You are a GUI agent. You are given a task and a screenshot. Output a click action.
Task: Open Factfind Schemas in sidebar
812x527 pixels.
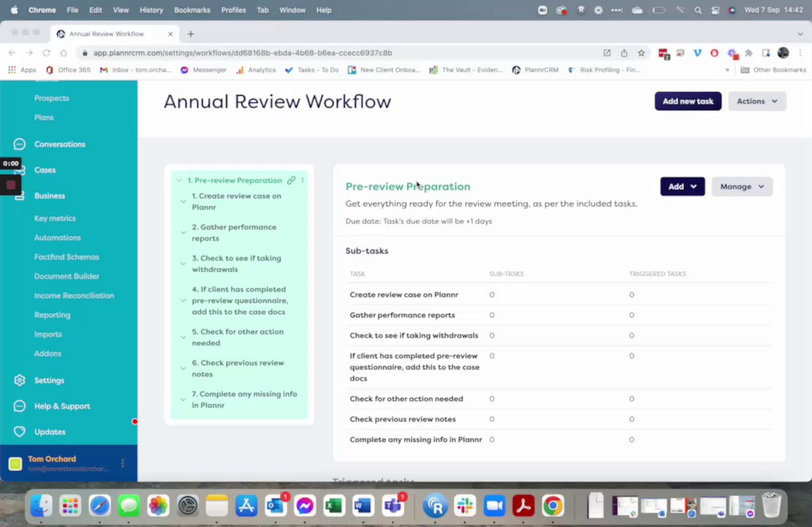[x=67, y=257]
